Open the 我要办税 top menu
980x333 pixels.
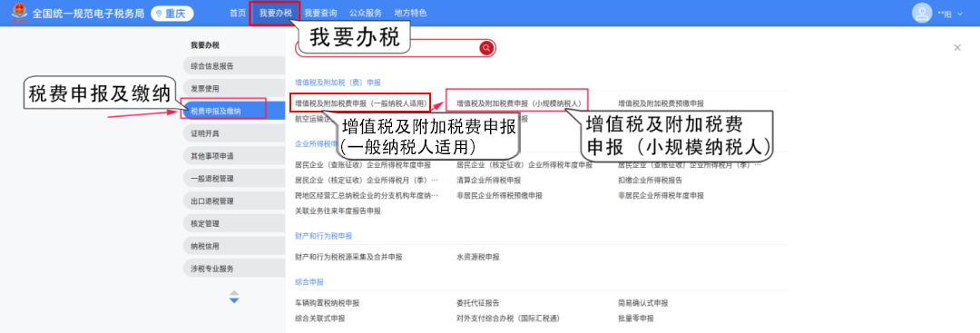(x=275, y=13)
